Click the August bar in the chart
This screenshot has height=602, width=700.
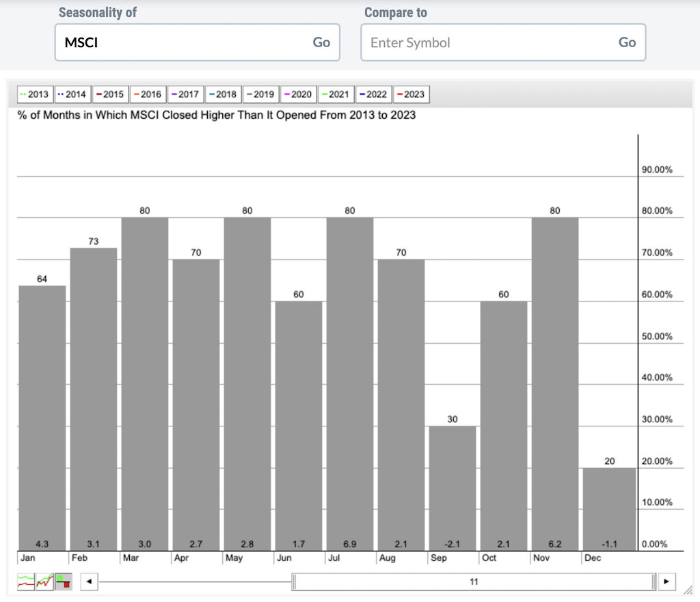tap(401, 405)
